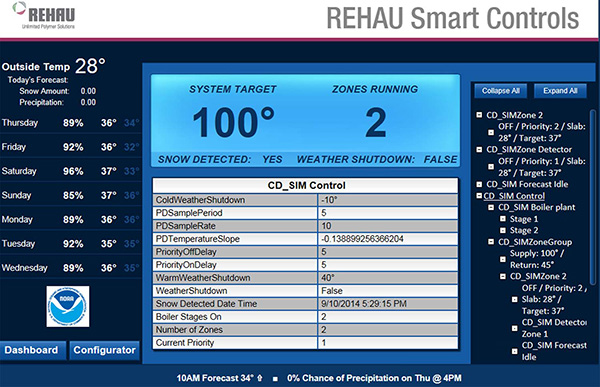This screenshot has width=600, height=387.
Task: Click the Collapse All button
Action: pos(501,91)
